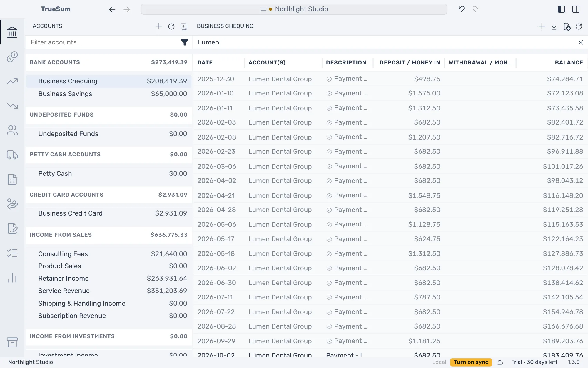Go back with the left arrow
The height and width of the screenshot is (368, 588).
pyautogui.click(x=112, y=9)
